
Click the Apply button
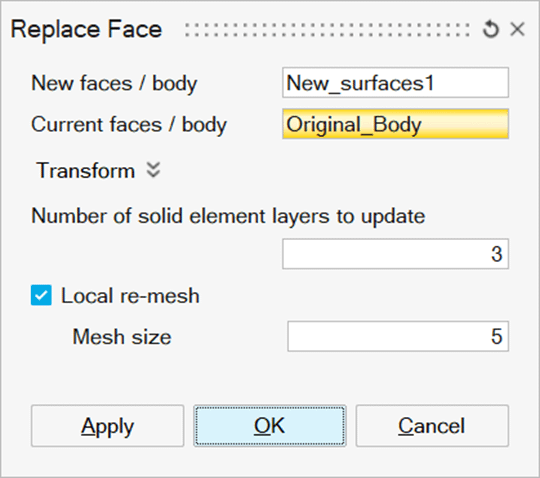[107, 426]
